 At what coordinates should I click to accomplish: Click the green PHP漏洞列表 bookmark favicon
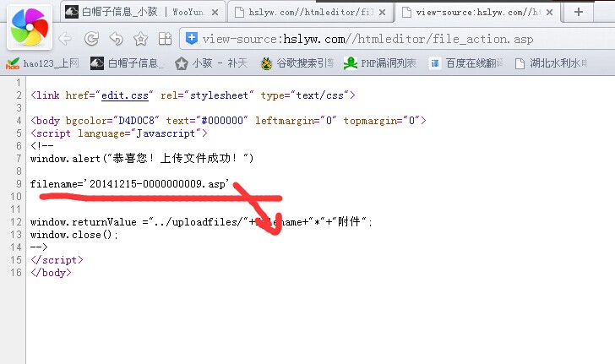point(350,63)
